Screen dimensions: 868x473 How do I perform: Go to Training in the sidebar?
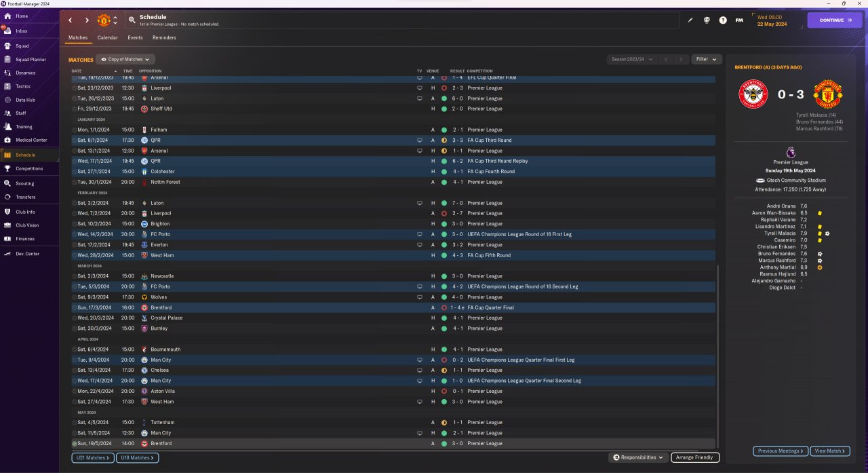pyautogui.click(x=24, y=127)
